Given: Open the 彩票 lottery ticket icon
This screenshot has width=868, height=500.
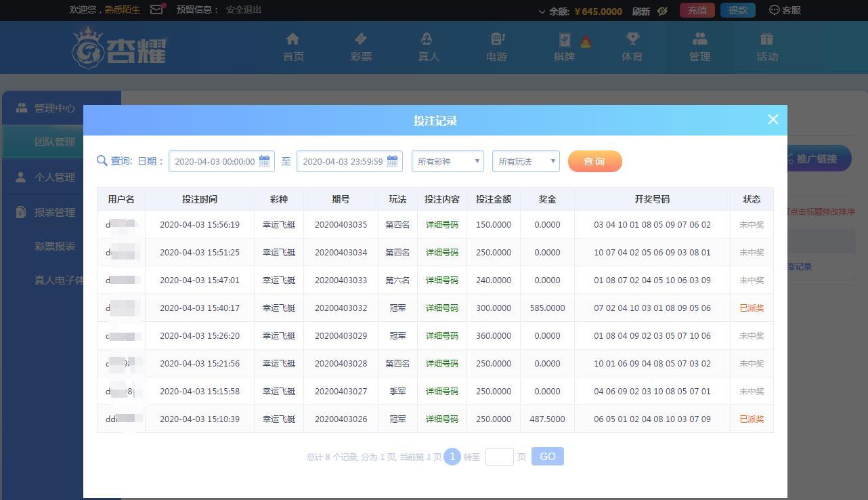Looking at the screenshot, I should [361, 39].
